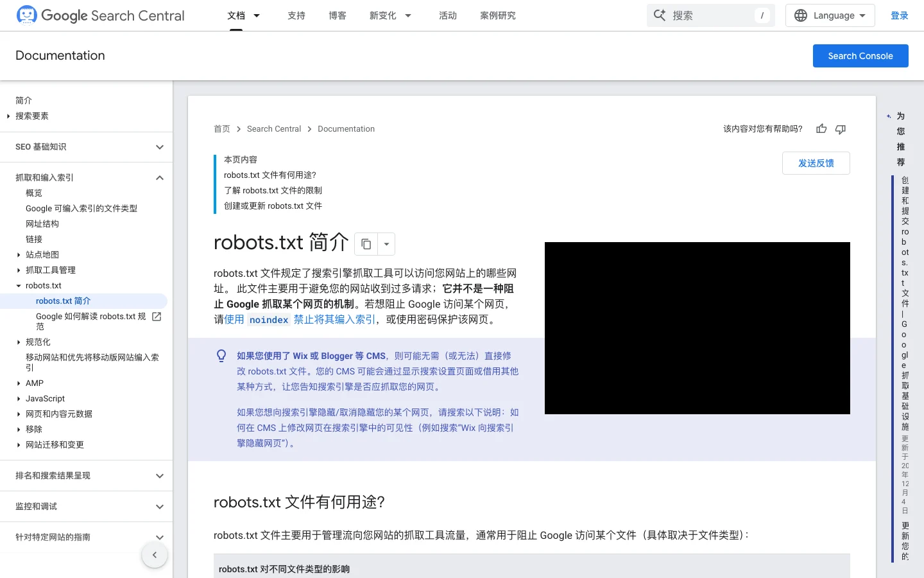Expand the 抓取工具管理 tree item
Image resolution: width=924 pixels, height=578 pixels.
(19, 270)
